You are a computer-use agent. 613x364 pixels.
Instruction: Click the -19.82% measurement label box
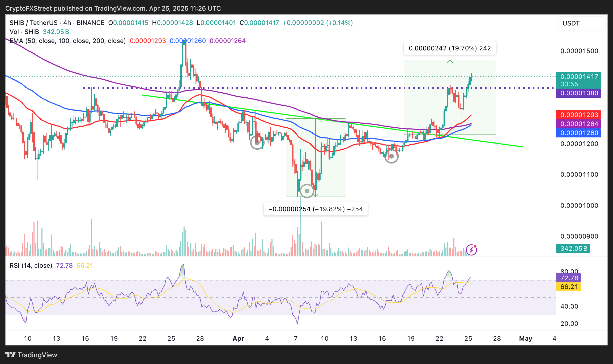(x=316, y=209)
